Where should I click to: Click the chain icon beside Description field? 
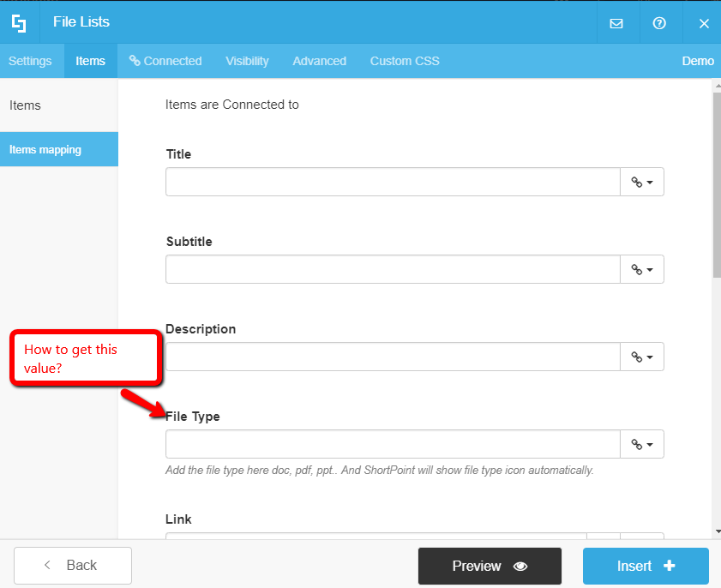click(638, 357)
